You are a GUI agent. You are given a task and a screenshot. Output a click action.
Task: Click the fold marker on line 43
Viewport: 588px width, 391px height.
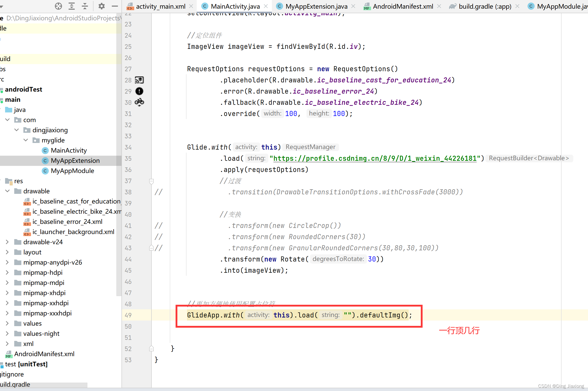click(x=151, y=248)
